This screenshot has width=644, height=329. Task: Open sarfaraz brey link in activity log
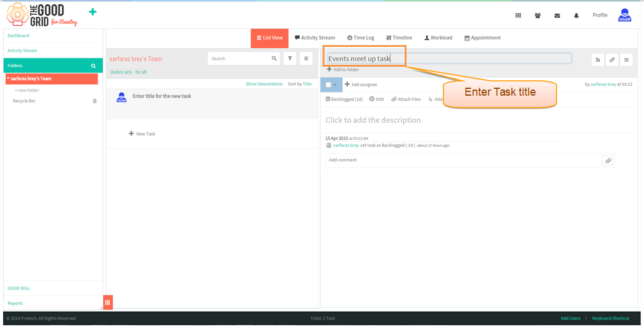click(x=346, y=146)
